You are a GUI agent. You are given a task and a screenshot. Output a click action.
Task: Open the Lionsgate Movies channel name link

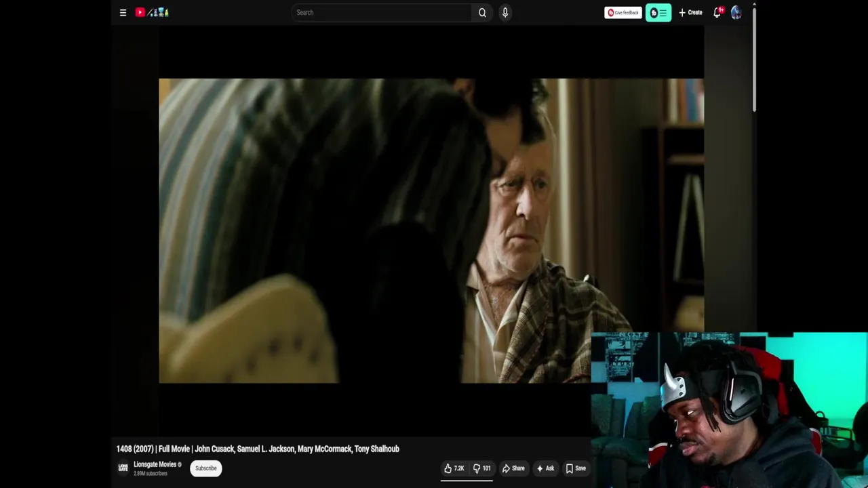155,464
